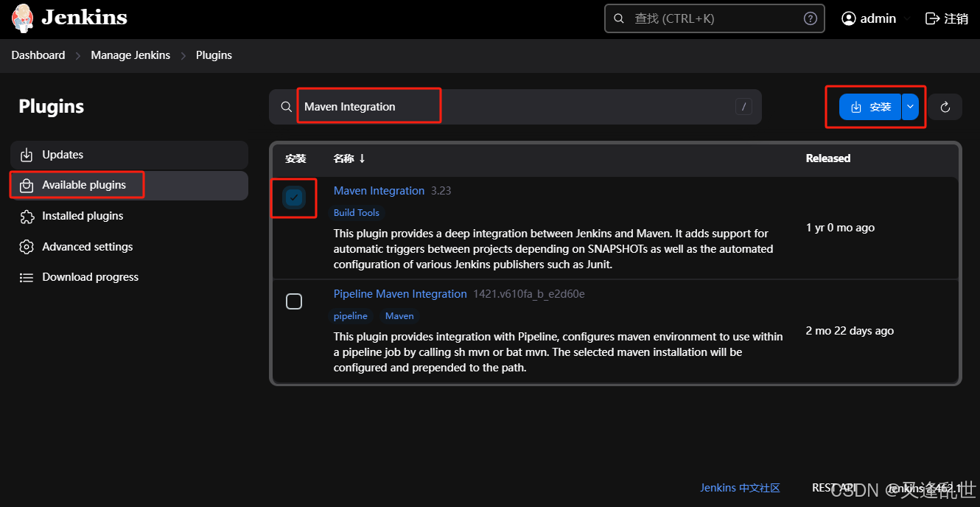This screenshot has height=507, width=980.
Task: Click the help question-mark icon in search box
Action: [x=810, y=18]
